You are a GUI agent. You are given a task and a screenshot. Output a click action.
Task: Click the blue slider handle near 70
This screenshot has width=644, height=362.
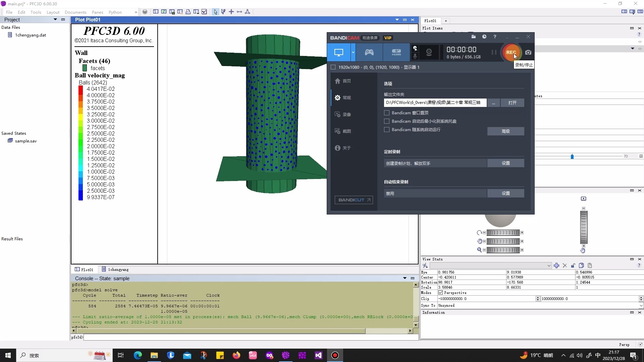point(572,157)
